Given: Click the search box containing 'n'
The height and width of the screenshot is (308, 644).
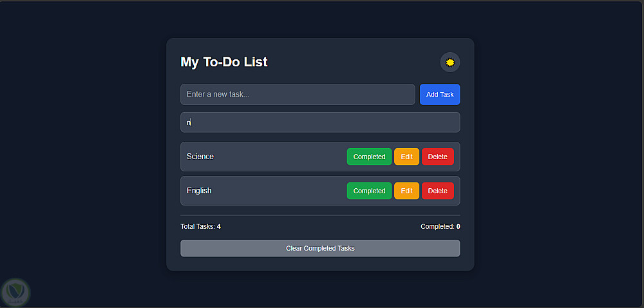Looking at the screenshot, I should [x=320, y=122].
